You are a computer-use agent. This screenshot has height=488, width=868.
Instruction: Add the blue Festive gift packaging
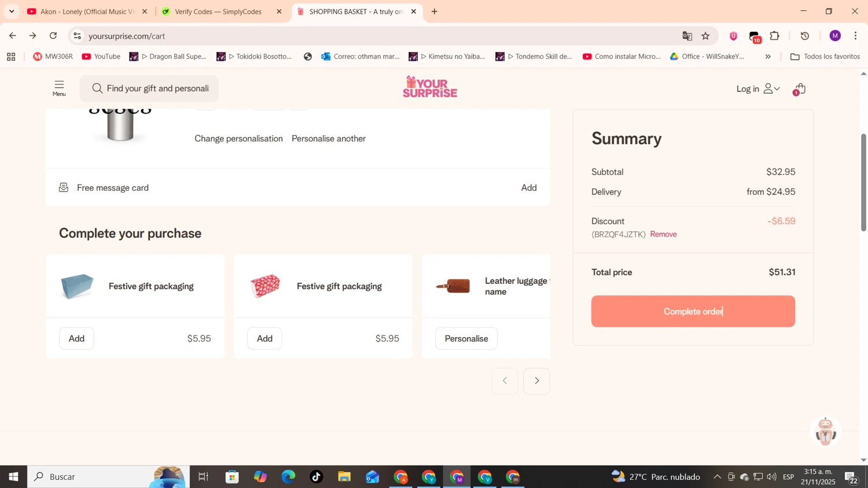pos(76,339)
